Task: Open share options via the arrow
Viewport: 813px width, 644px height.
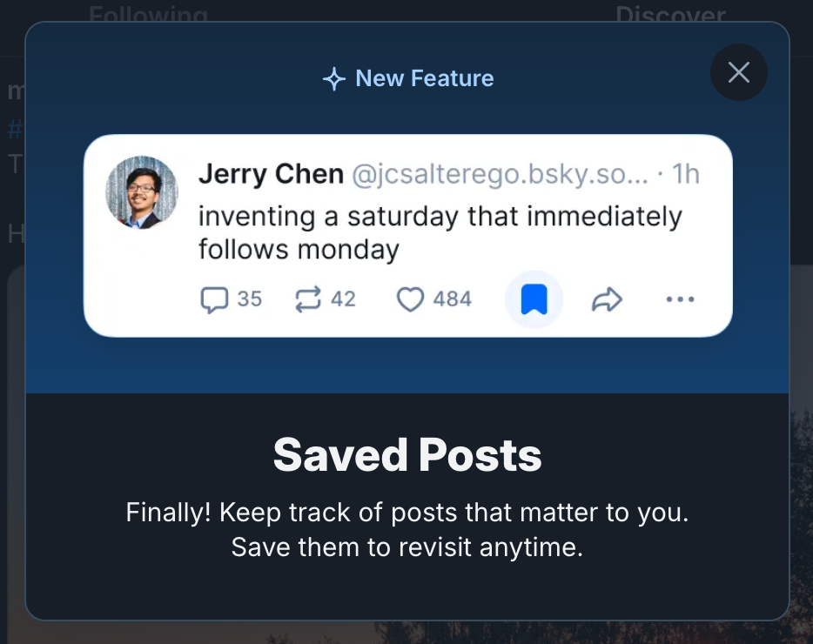Action: [607, 299]
